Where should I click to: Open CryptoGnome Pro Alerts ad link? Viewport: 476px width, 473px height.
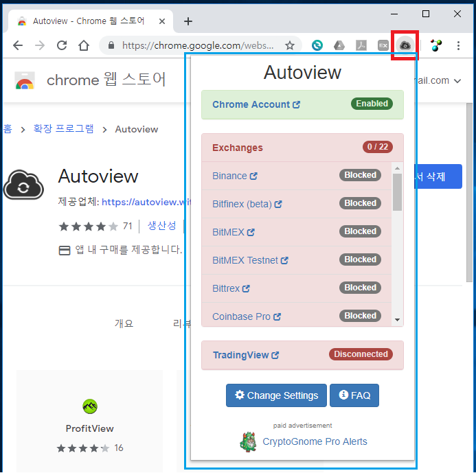click(x=315, y=441)
